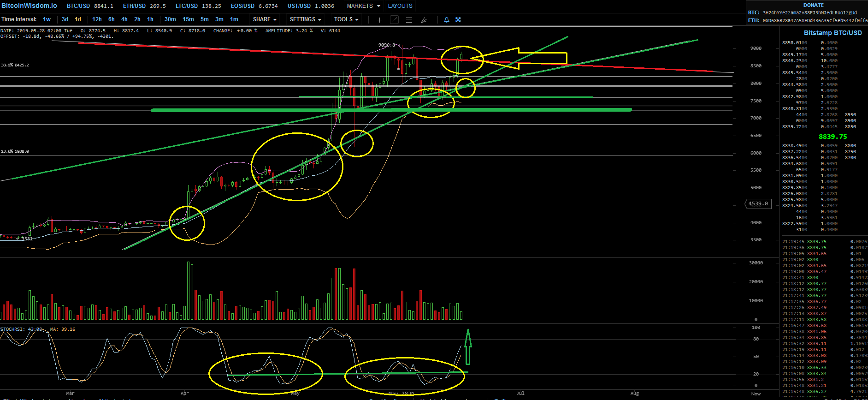This screenshot has height=400, width=868.
Task: Open the LTC/USD market ticker
Action: click(198, 6)
